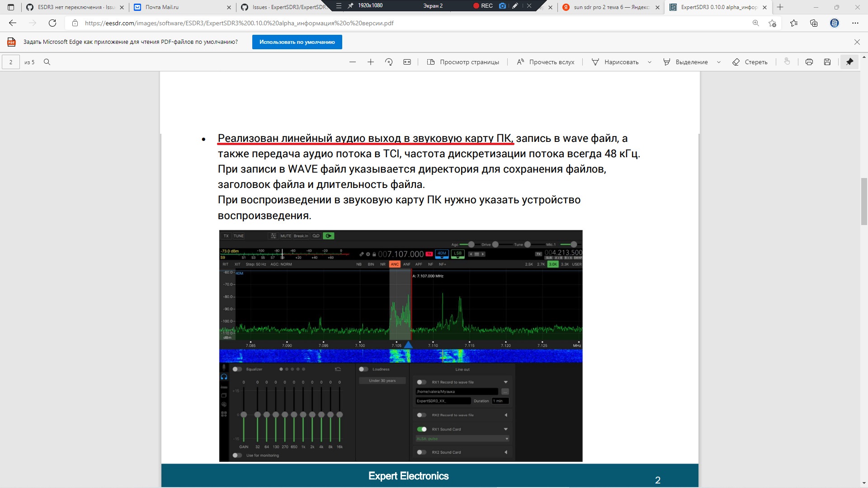
Task: Click the Erase tool icon
Action: 736,62
